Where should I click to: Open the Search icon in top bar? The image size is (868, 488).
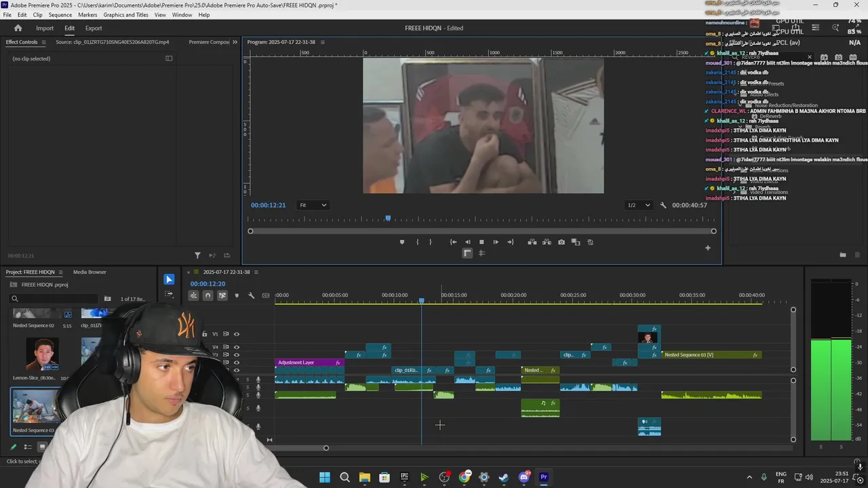coord(835,28)
